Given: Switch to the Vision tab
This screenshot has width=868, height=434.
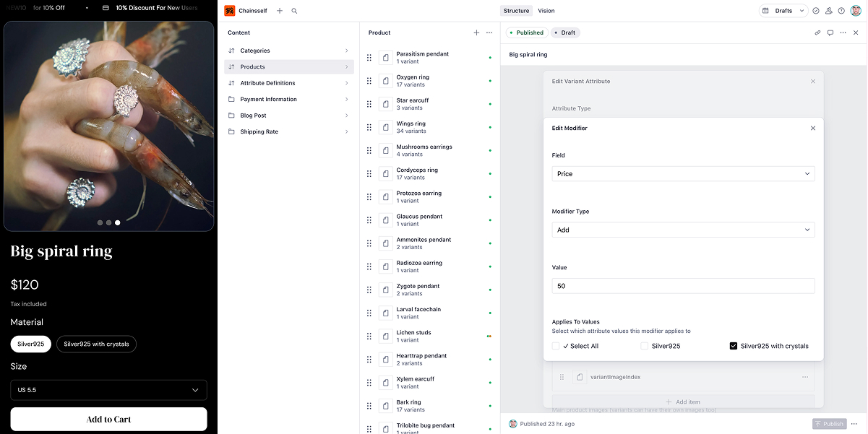Looking at the screenshot, I should coord(546,11).
